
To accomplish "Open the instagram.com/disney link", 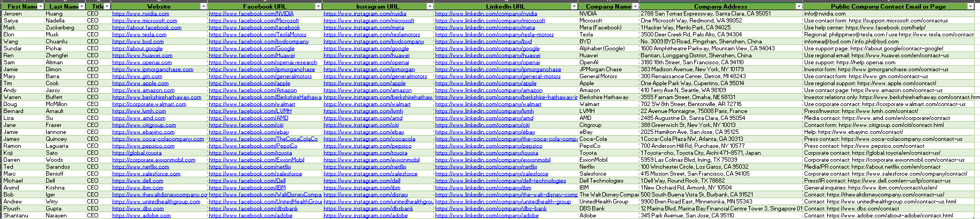I will pos(365,195).
